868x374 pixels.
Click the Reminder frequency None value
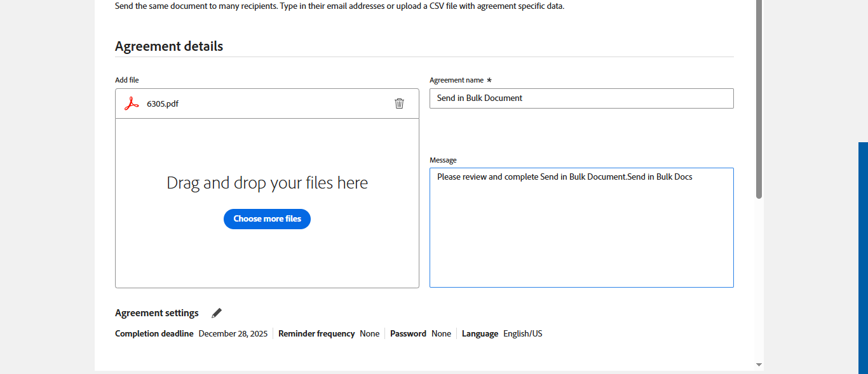tap(370, 333)
